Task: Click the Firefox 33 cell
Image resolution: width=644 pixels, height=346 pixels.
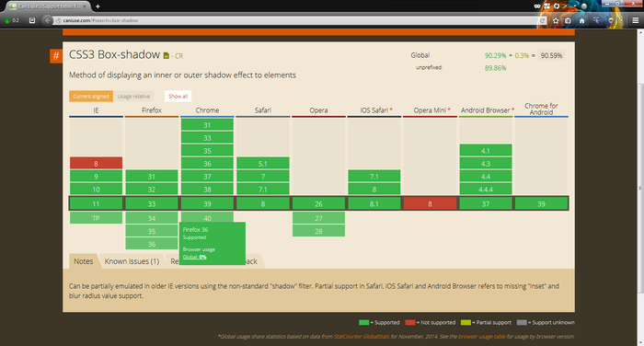Action: pos(152,203)
